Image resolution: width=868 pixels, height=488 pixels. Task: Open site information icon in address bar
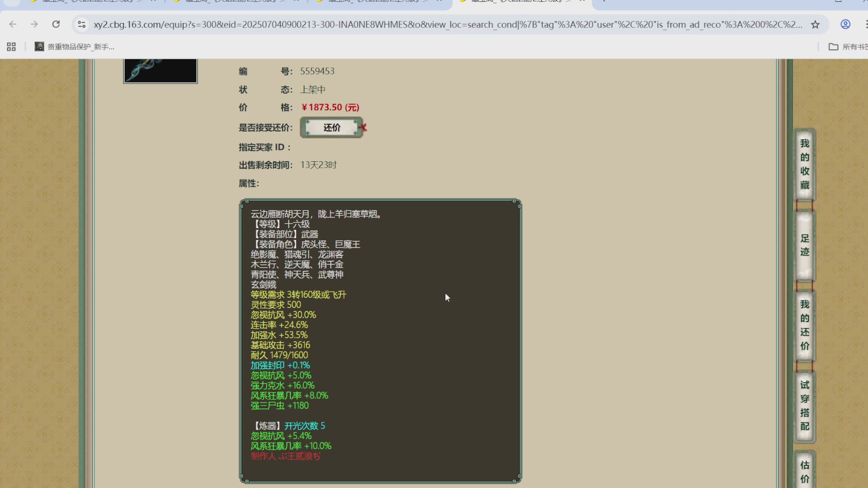[x=82, y=24]
